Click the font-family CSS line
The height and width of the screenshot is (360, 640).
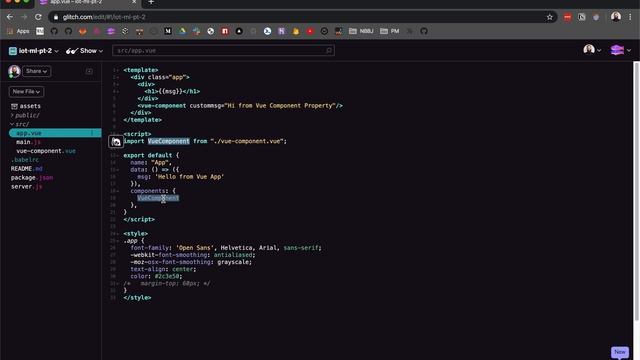click(x=226, y=248)
